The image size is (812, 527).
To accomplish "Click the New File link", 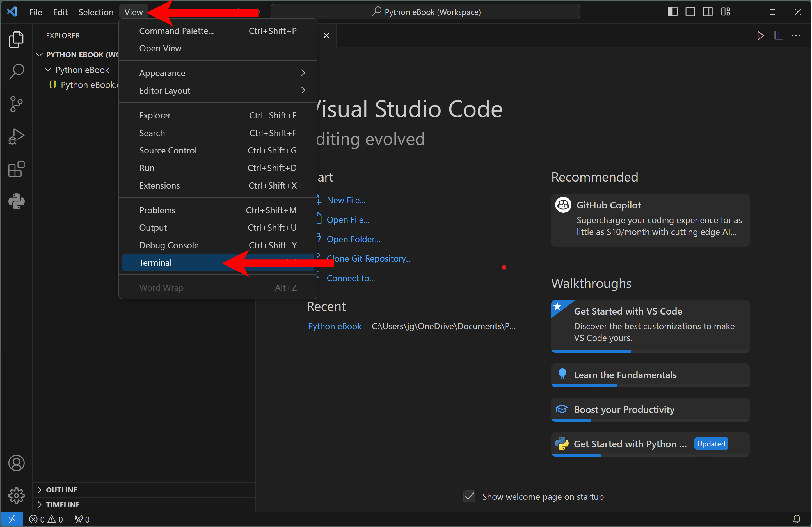I will tap(346, 200).
